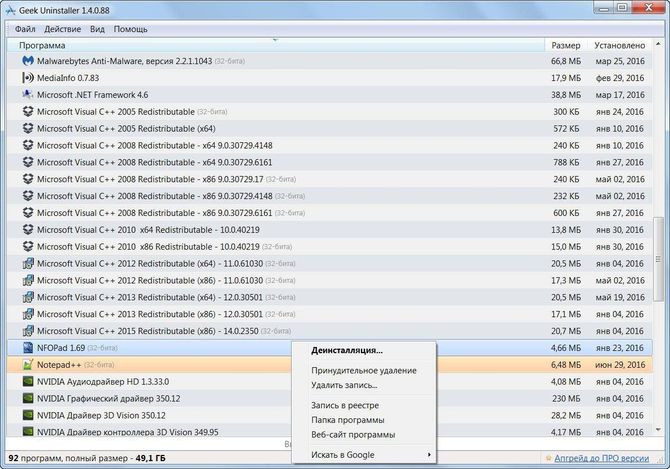
Task: Click icon of Visual C++ 2012 Redistributable (x86)
Action: click(x=28, y=280)
